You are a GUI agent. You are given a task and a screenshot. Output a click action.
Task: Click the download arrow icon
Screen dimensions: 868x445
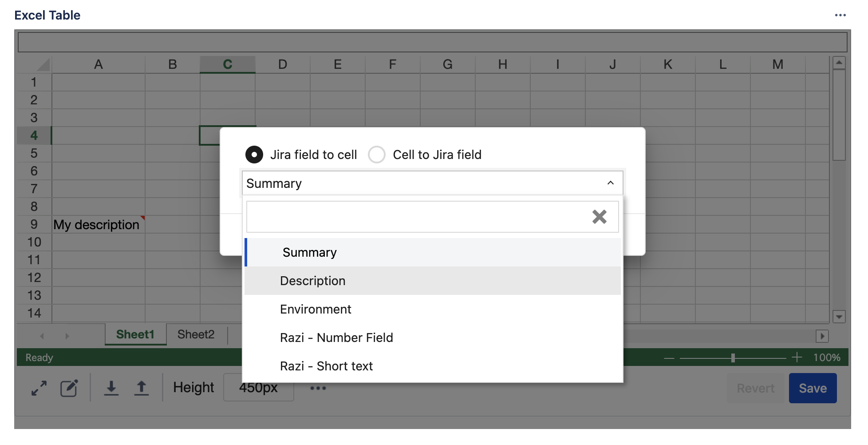click(111, 388)
